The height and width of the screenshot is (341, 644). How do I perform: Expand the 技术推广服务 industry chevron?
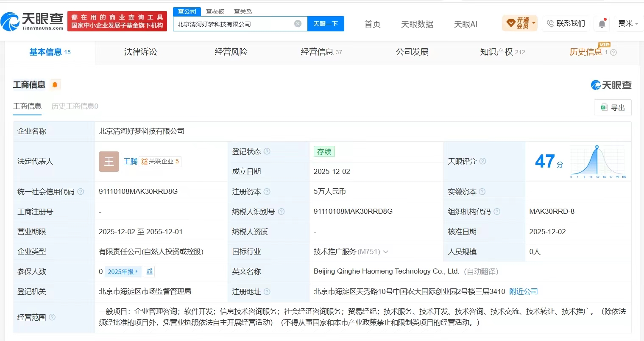(x=386, y=252)
